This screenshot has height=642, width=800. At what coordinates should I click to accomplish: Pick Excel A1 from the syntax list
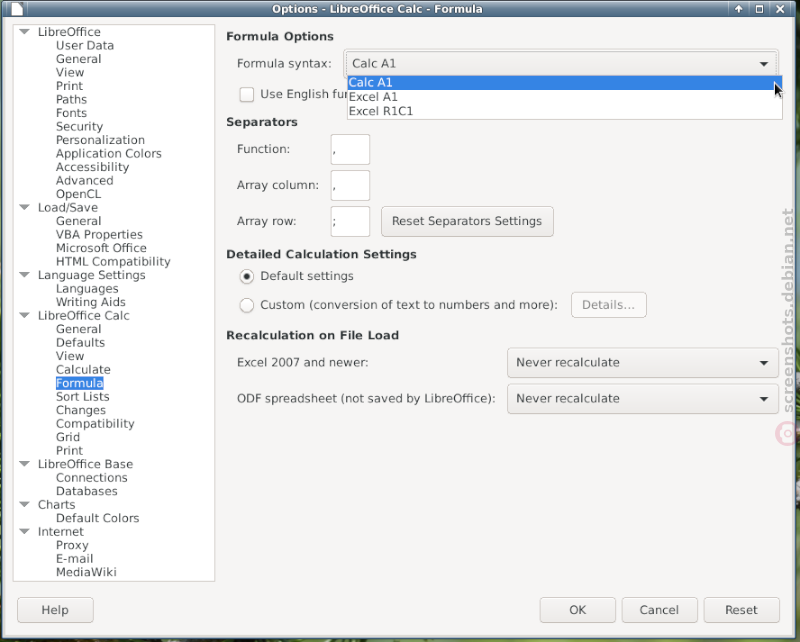pyautogui.click(x=564, y=97)
